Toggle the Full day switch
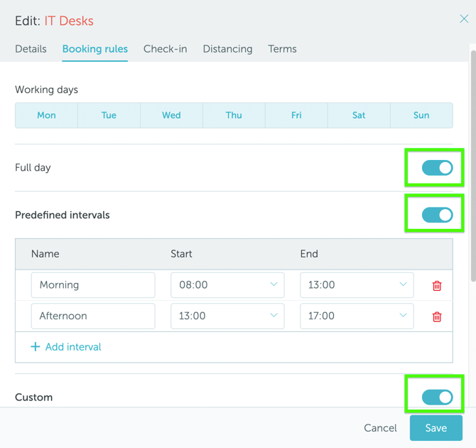Viewport: 476px width, 448px height. tap(437, 168)
